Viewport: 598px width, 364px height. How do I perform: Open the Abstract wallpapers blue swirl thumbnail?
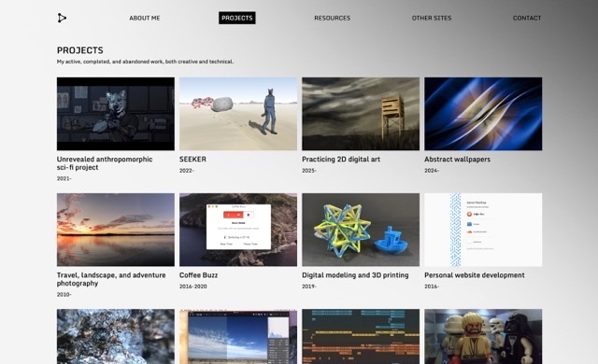tap(483, 114)
